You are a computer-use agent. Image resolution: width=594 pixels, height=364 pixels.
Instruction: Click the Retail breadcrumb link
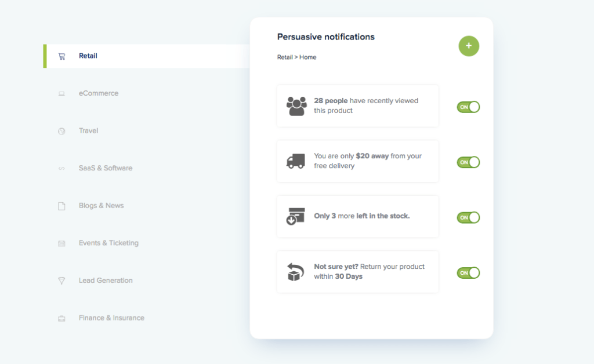[x=285, y=57]
